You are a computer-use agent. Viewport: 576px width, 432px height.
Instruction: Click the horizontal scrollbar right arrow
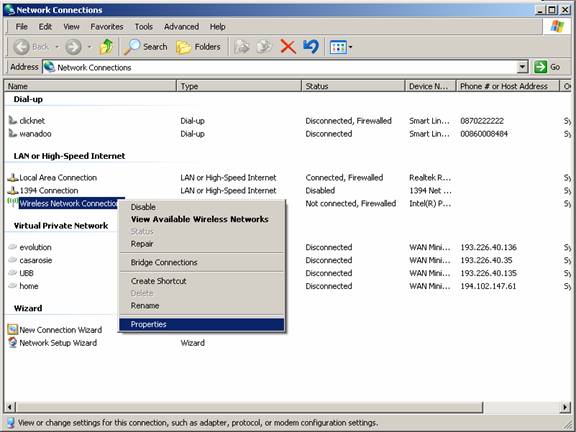click(x=565, y=407)
